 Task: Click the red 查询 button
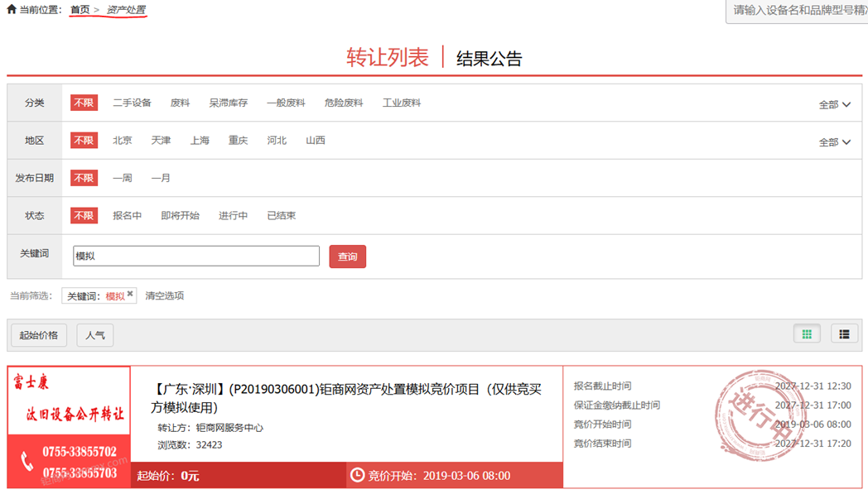coord(348,257)
